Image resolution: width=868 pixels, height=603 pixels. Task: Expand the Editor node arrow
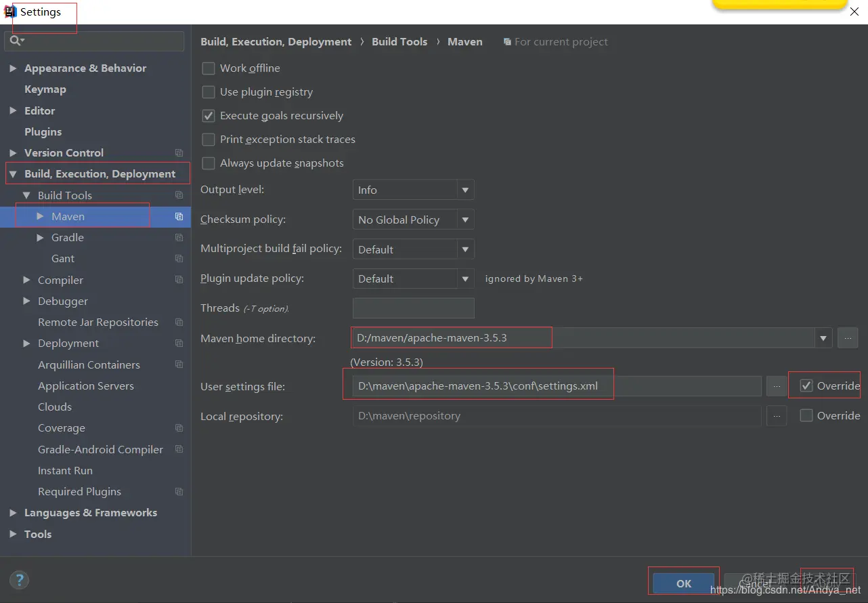(13, 110)
